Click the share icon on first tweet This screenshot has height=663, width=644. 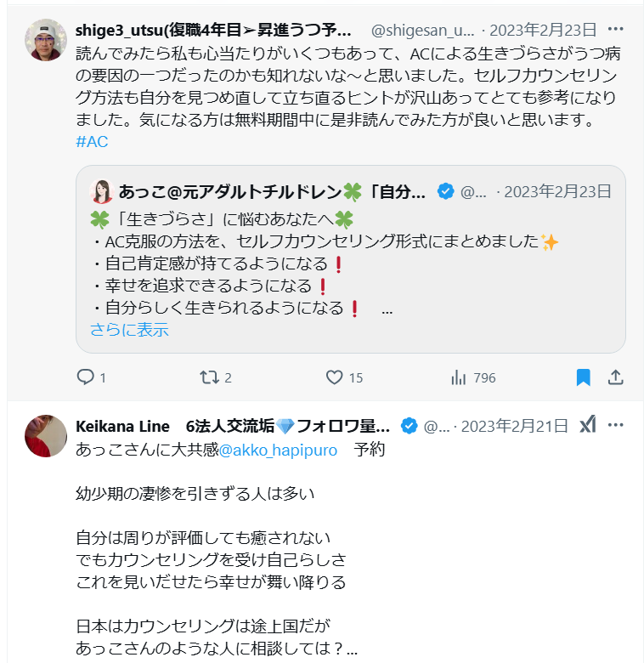pos(616,377)
